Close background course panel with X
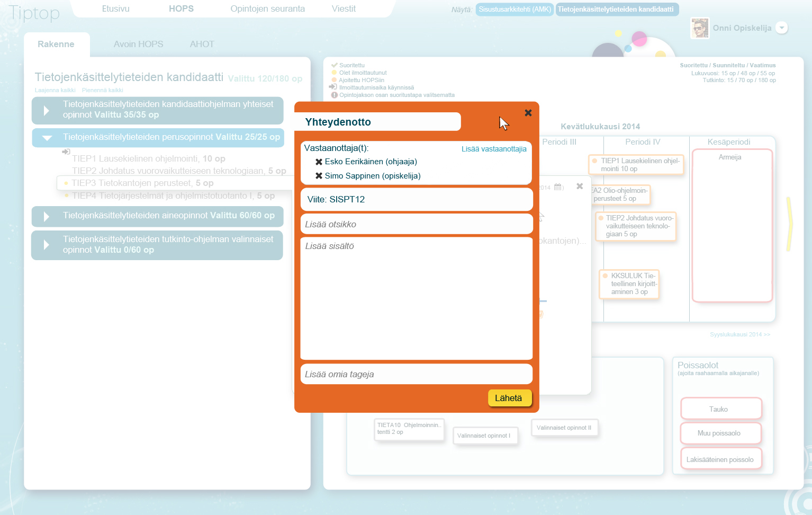The height and width of the screenshot is (515, 812). pos(580,186)
